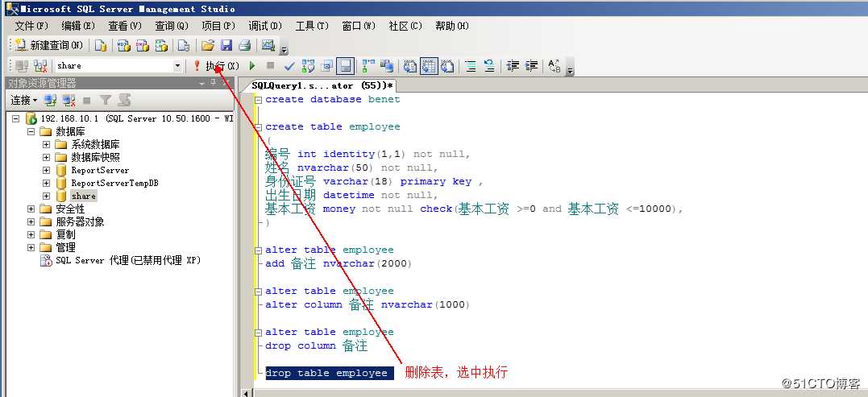
Task: Open the Community (社区) menu
Action: pos(405,26)
